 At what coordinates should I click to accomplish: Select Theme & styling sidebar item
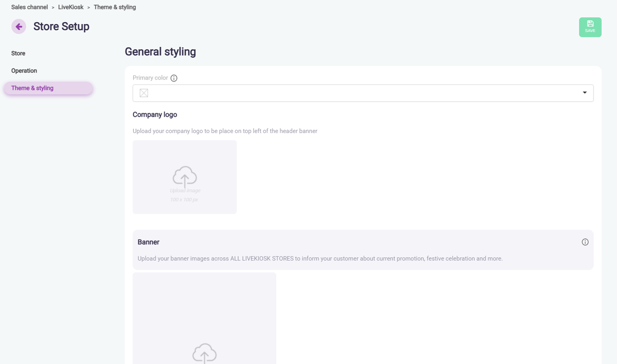click(32, 88)
